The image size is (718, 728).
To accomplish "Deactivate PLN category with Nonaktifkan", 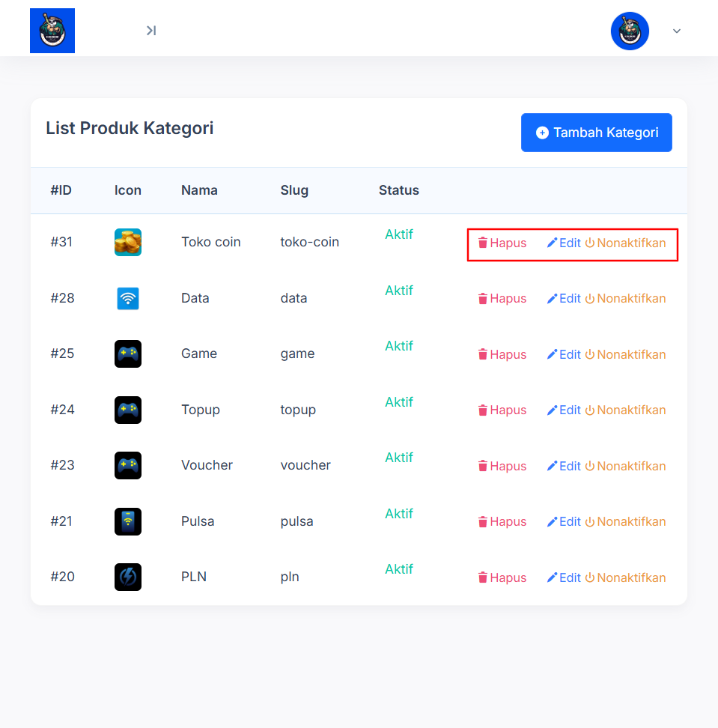I will [625, 578].
